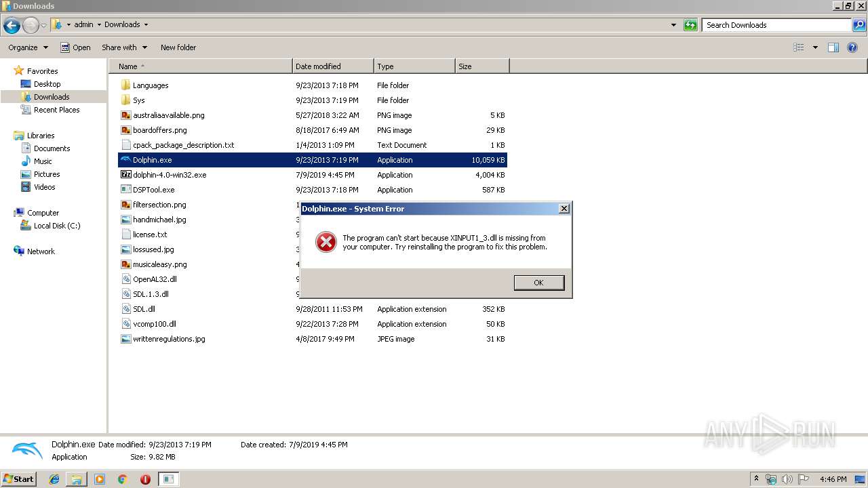Select filtersection.png file icon
The width and height of the screenshot is (868, 488).
click(x=125, y=205)
